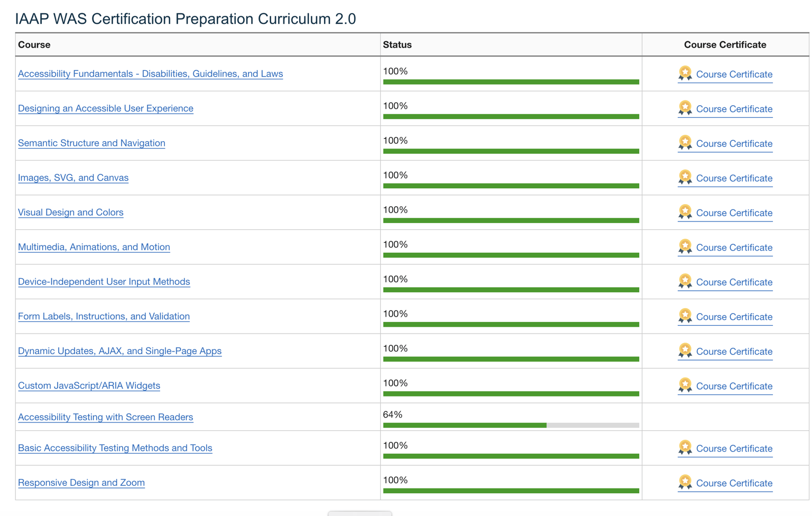Click the 100% status for Accessibility Fundamentals
The image size is (812, 516).
395,71
